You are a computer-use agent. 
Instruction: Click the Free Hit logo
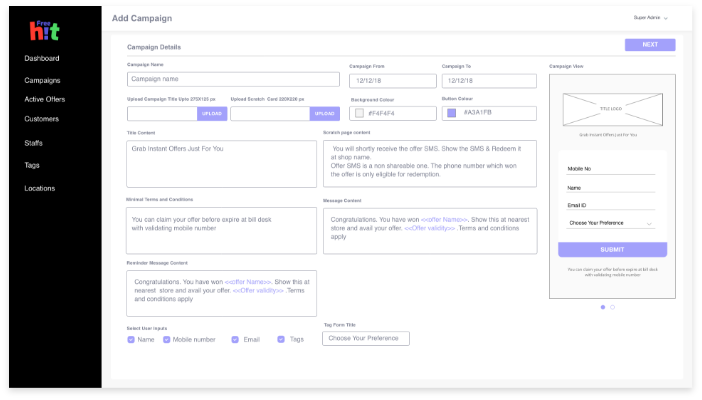44,30
